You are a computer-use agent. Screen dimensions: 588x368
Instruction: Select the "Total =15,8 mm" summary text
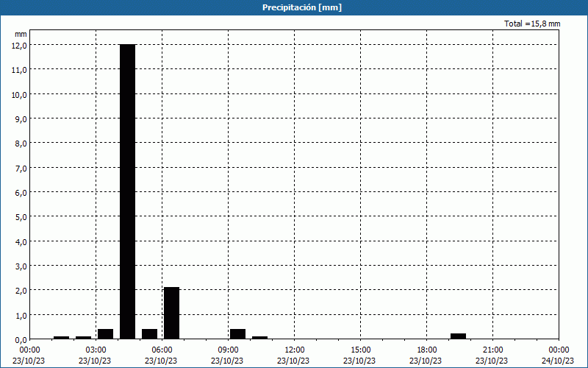pos(532,24)
